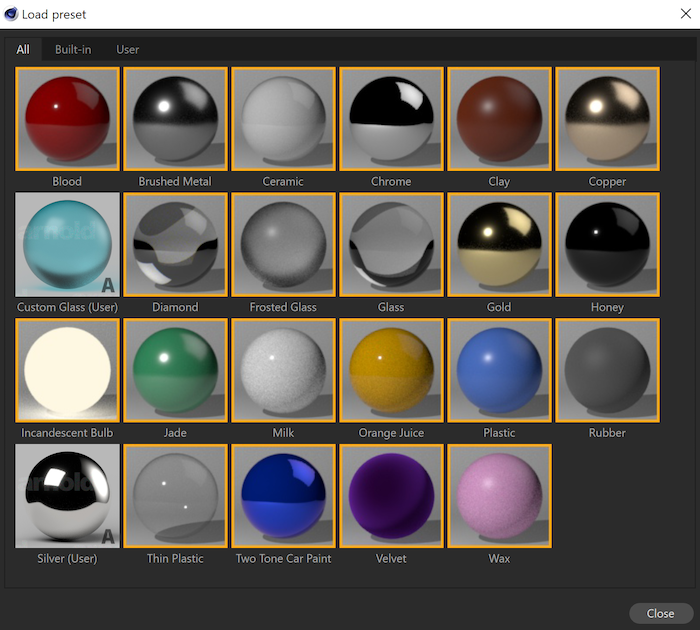
Task: Choose the Diamond preset thumbnail
Action: pyautogui.click(x=175, y=245)
